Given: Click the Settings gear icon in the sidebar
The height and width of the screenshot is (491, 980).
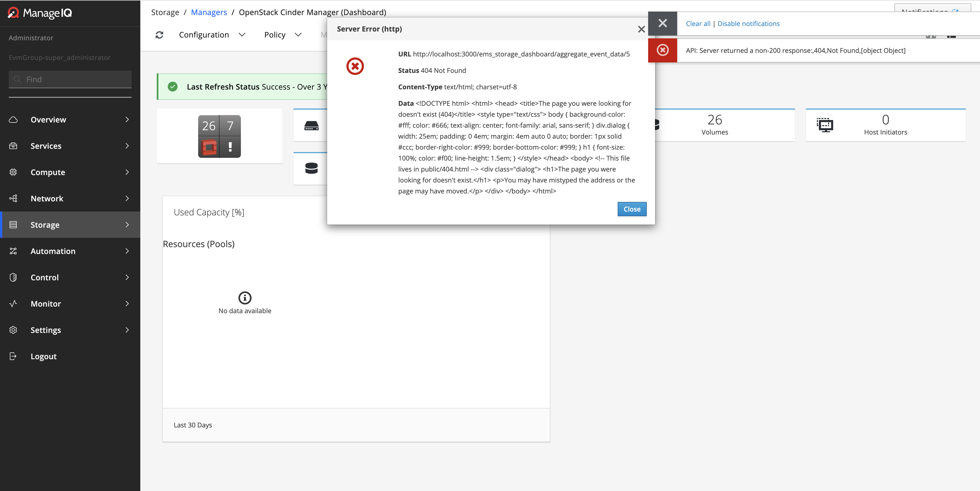Looking at the screenshot, I should coord(13,330).
